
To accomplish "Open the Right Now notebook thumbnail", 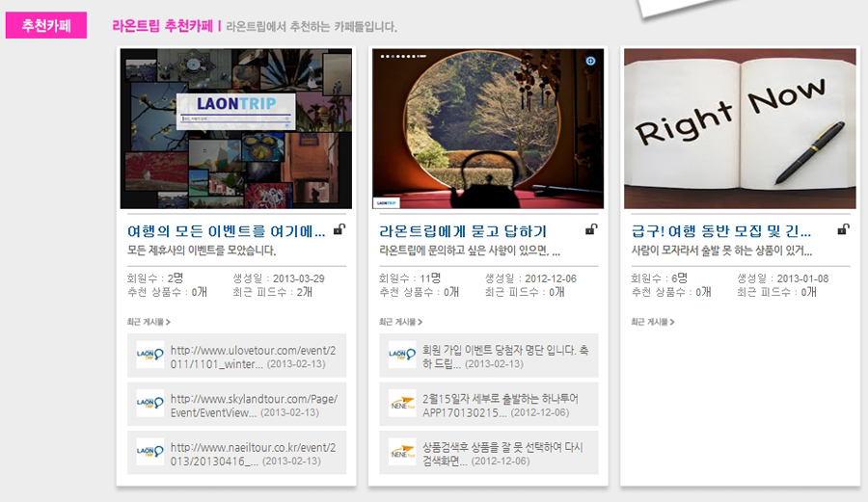I will pos(740,128).
